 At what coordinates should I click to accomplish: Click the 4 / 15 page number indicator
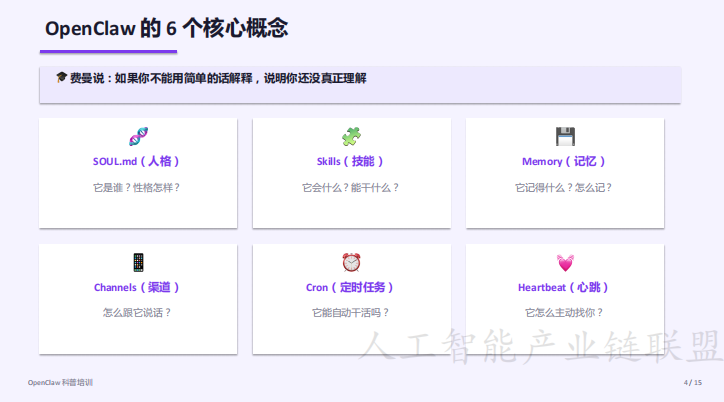[x=692, y=383]
